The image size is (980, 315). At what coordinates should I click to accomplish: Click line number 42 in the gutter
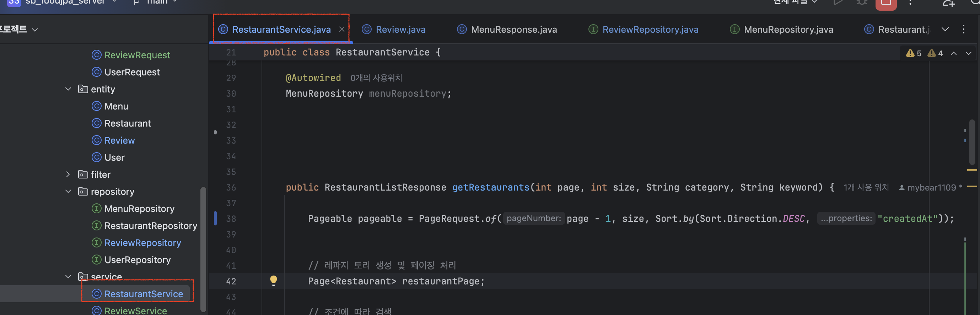231,281
